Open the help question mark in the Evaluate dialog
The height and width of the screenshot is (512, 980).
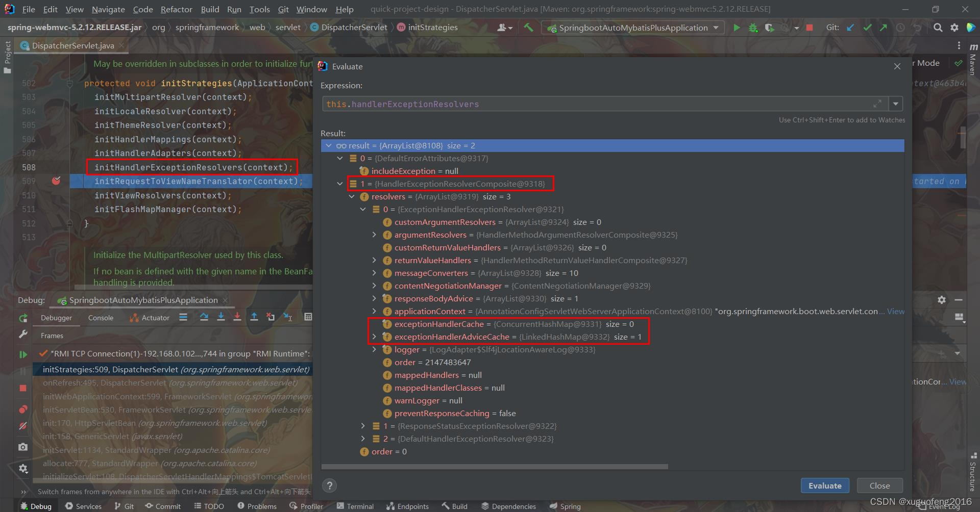pos(330,485)
